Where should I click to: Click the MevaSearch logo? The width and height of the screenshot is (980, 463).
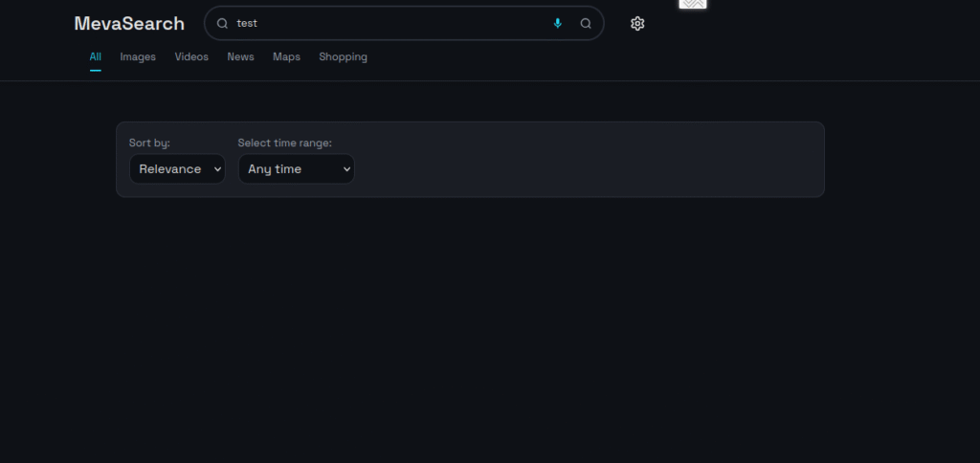[x=129, y=24]
